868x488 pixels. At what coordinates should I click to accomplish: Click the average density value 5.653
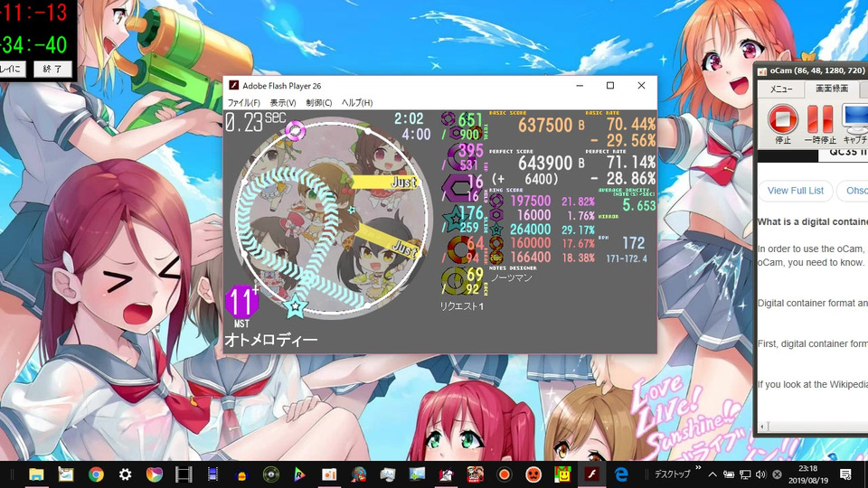pyautogui.click(x=639, y=205)
